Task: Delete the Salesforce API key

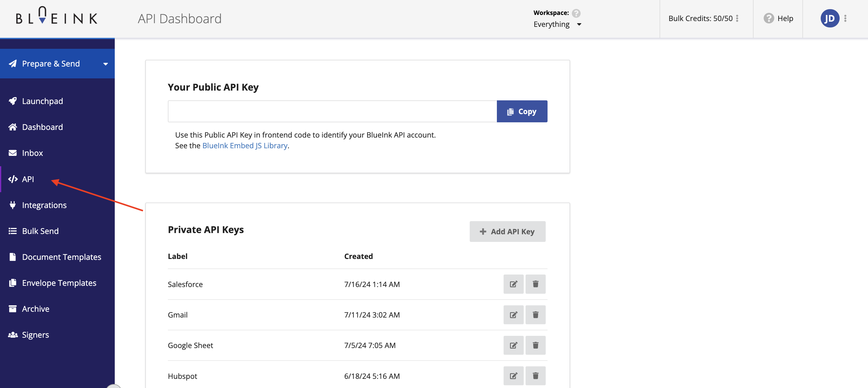Action: tap(535, 284)
